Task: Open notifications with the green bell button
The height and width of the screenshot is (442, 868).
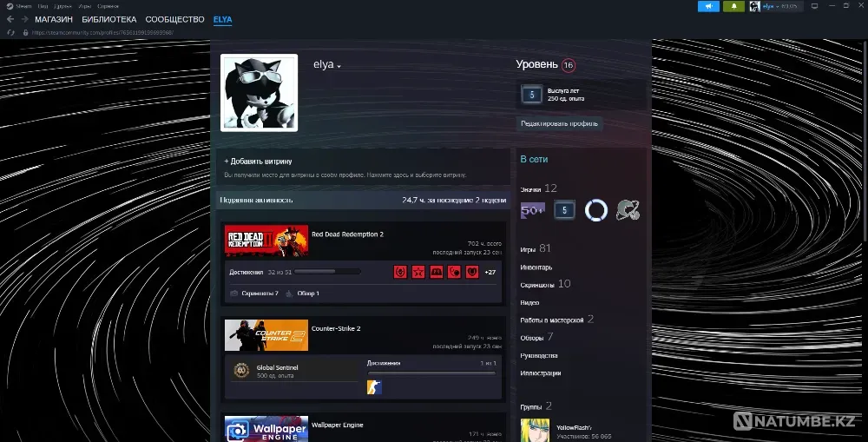Action: coord(733,6)
